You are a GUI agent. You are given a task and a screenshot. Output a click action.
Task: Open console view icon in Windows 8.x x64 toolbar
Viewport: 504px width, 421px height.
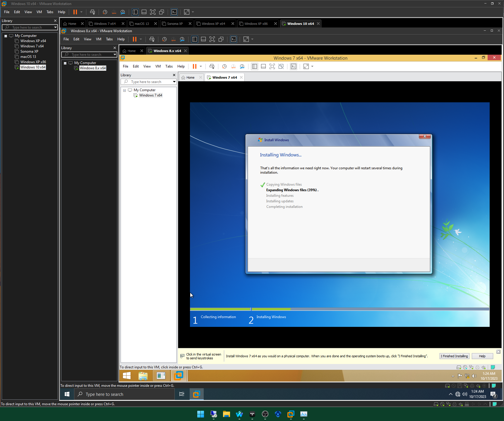click(x=234, y=39)
